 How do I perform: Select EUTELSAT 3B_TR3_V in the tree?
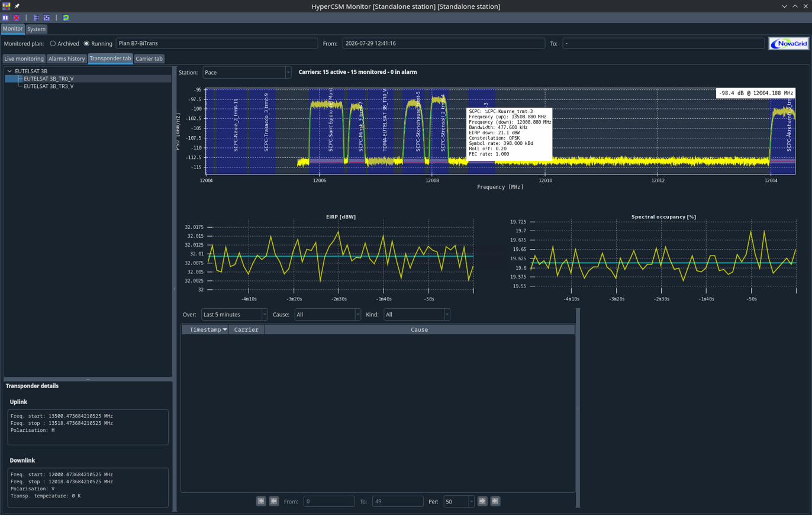(x=49, y=86)
